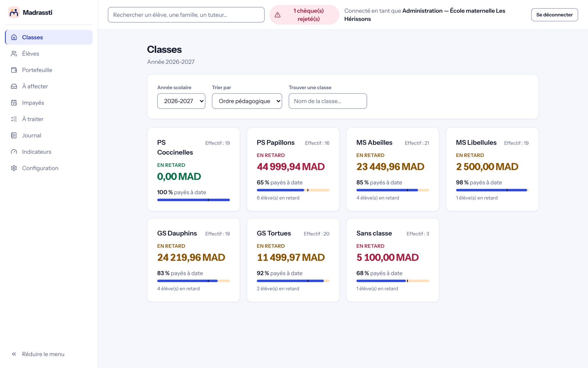Viewport: 588px width, 368px height.
Task: Click the 2 500,00 MAD amount
Action: coord(487,167)
